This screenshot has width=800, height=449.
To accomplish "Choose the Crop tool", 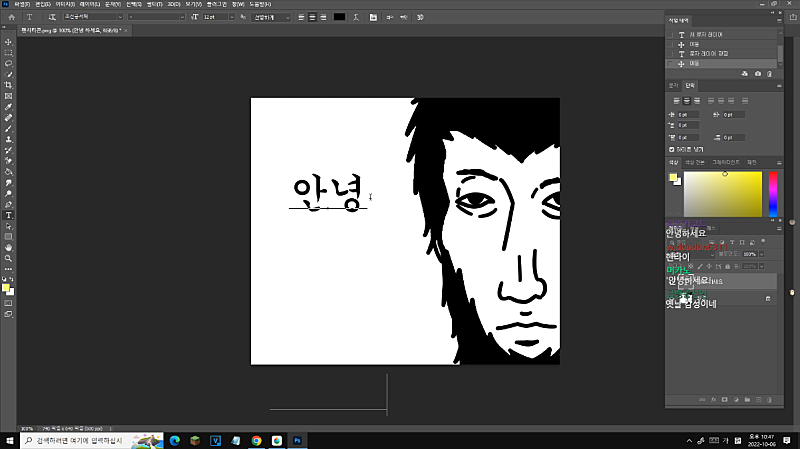I will (x=9, y=85).
